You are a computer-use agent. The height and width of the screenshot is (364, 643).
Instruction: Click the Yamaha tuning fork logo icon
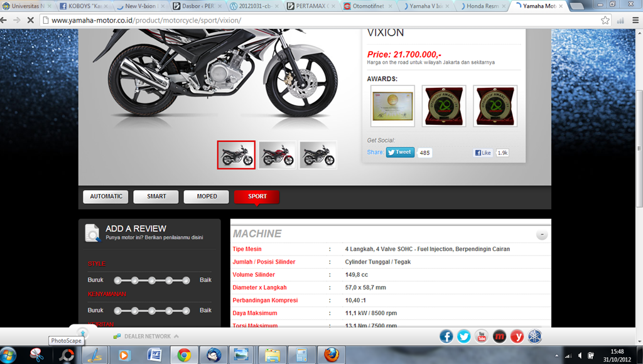point(534,336)
